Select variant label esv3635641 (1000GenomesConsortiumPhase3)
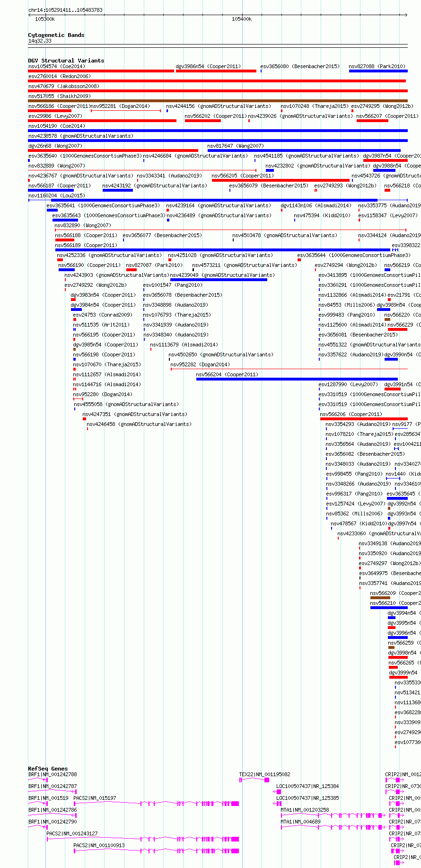The height and width of the screenshot is (868, 421). (x=103, y=206)
